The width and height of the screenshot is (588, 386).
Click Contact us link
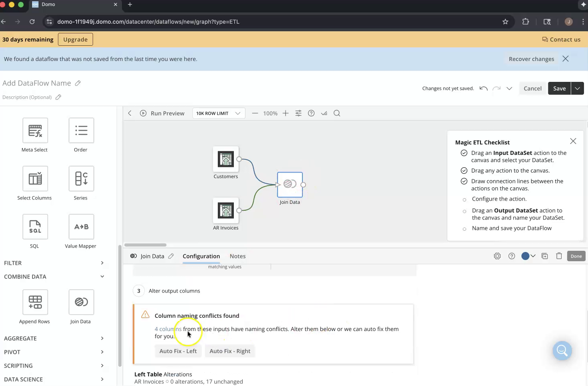561,39
